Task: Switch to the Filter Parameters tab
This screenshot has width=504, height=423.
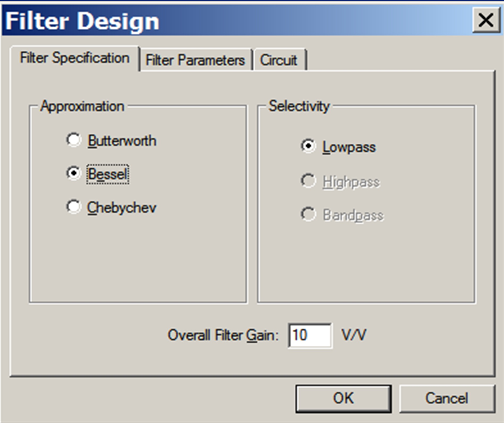Action: 196,60
